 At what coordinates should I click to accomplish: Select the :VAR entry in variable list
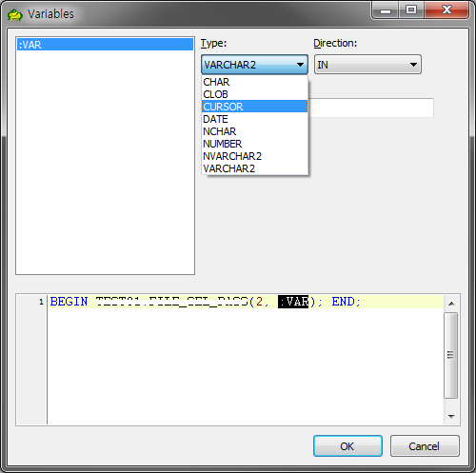click(x=105, y=45)
